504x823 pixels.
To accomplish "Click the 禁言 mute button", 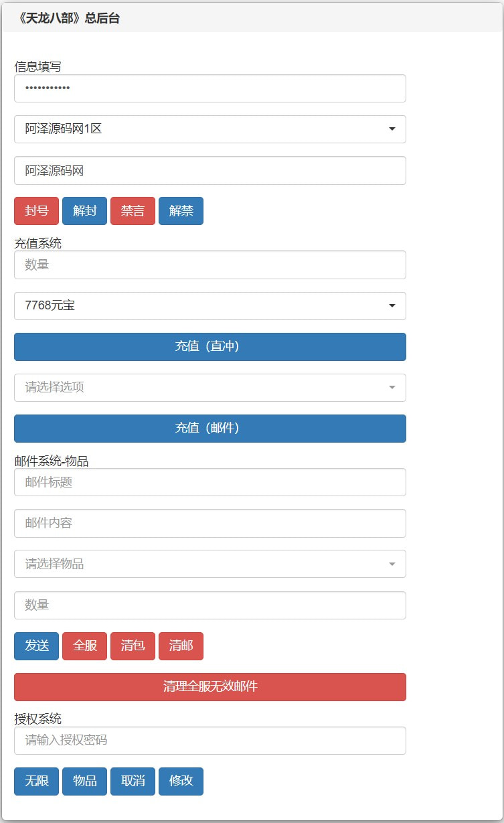I will [133, 211].
